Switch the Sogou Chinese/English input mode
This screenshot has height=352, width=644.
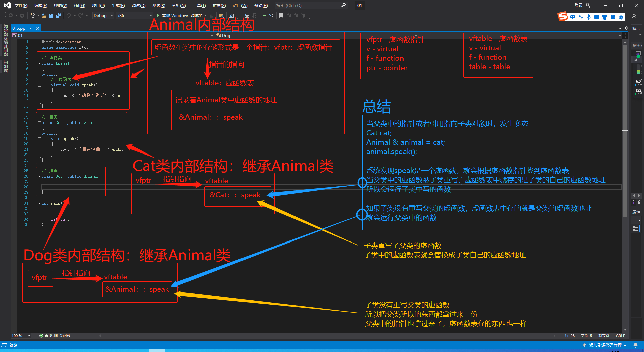(x=573, y=17)
